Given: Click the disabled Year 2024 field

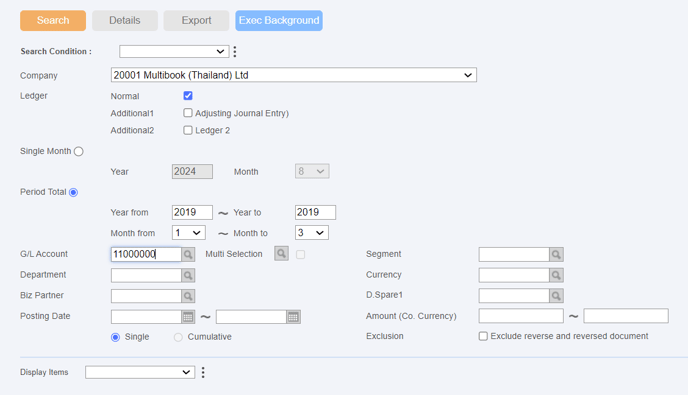Looking at the screenshot, I should pyautogui.click(x=192, y=172).
